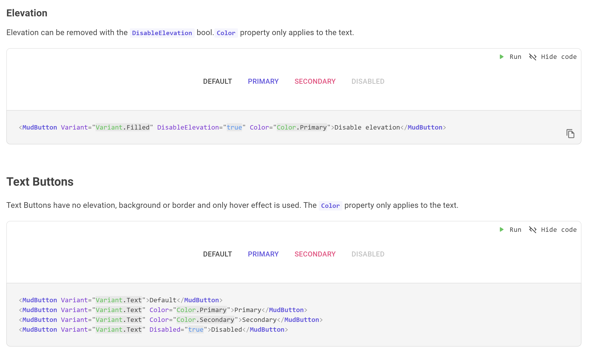
Task: Copy the Elevation code snippet with clipboard icon
Action: click(570, 133)
